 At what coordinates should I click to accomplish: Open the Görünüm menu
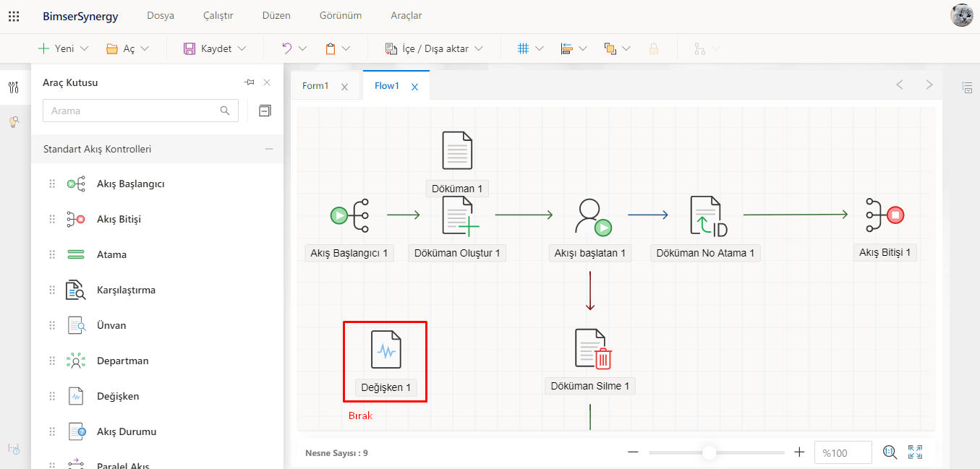click(x=340, y=15)
